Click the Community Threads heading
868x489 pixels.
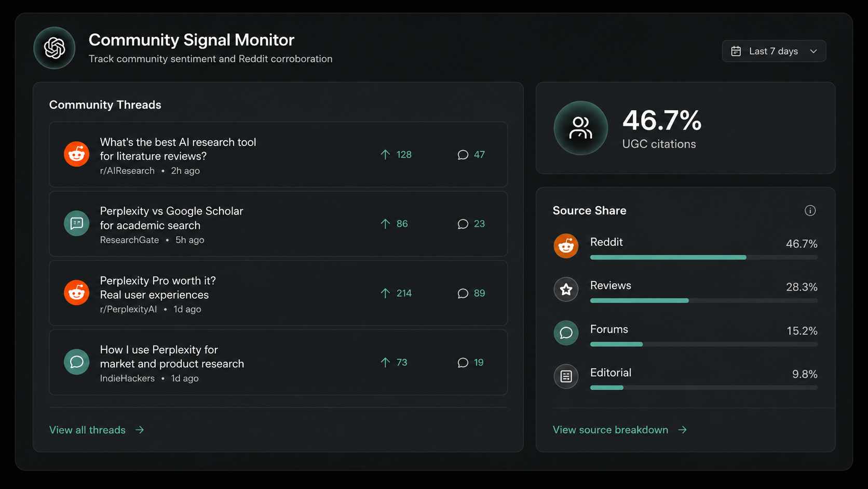105,104
